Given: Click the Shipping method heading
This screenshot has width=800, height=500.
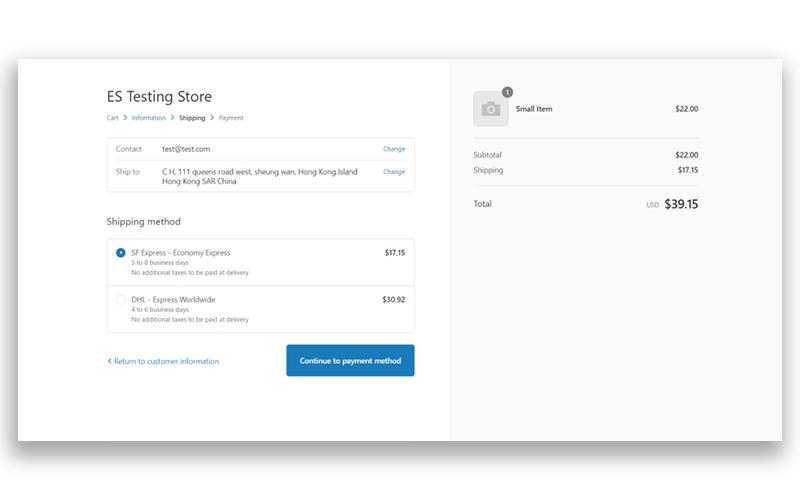Looking at the screenshot, I should click(143, 221).
